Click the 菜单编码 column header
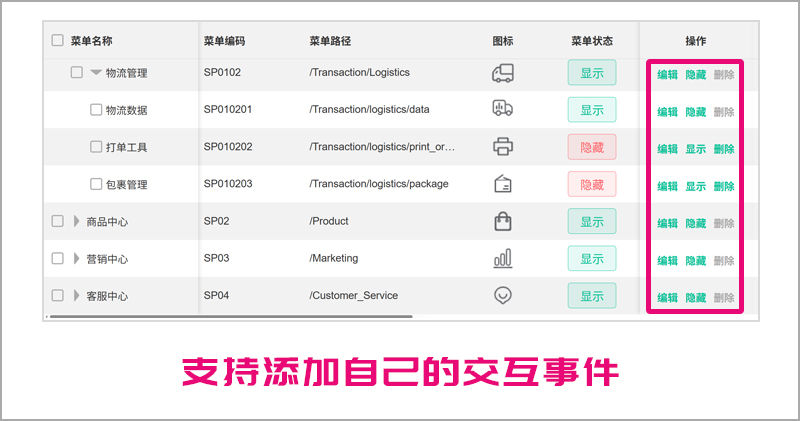This screenshot has width=800, height=421. [224, 41]
